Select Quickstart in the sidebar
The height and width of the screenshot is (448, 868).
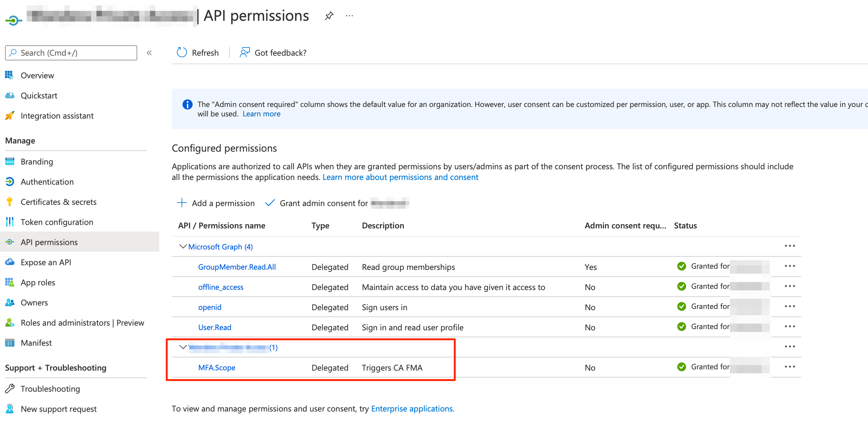pos(39,95)
